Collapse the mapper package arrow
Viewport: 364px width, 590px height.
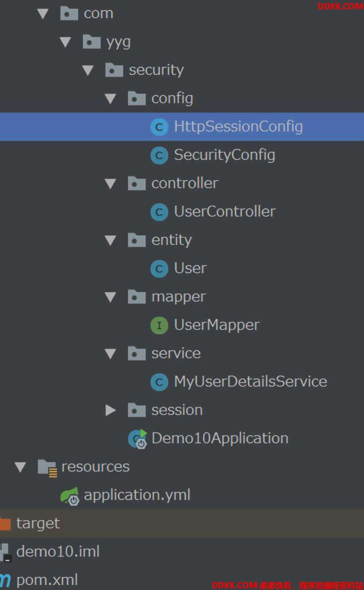click(110, 297)
